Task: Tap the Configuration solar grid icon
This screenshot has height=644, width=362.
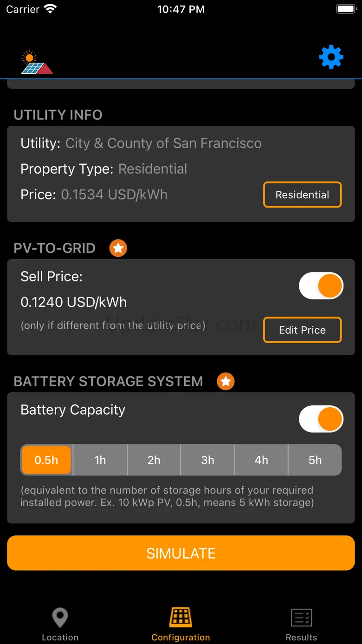Action: tap(181, 618)
